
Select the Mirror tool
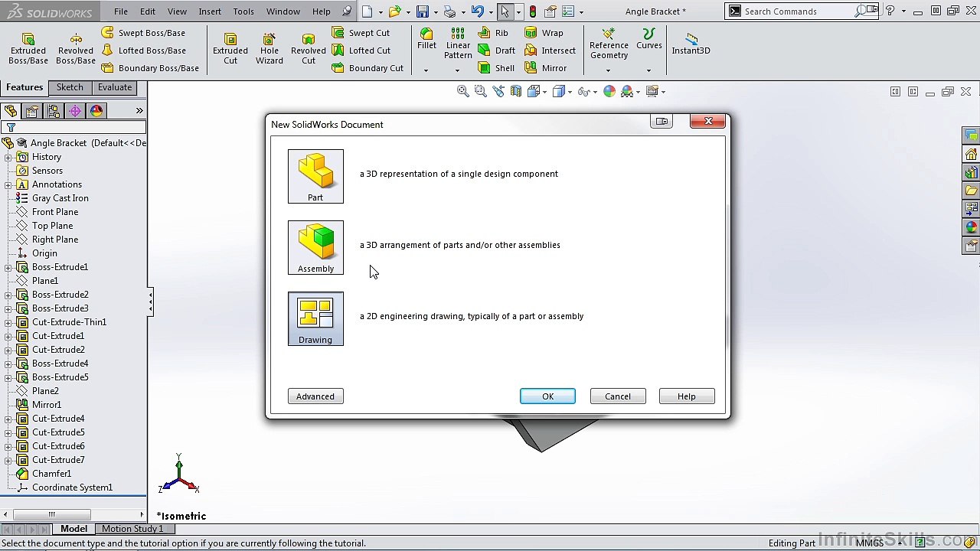pyautogui.click(x=545, y=68)
